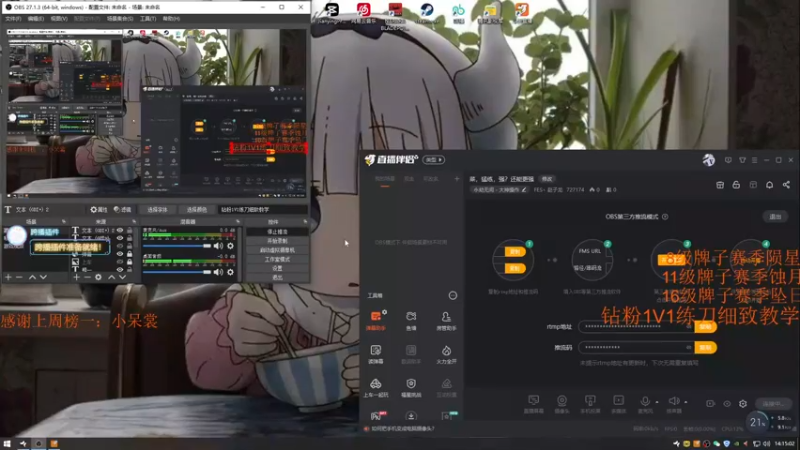This screenshot has height=450, width=800.
Task: Open the 鱼塘 tool icon
Action: (411, 320)
